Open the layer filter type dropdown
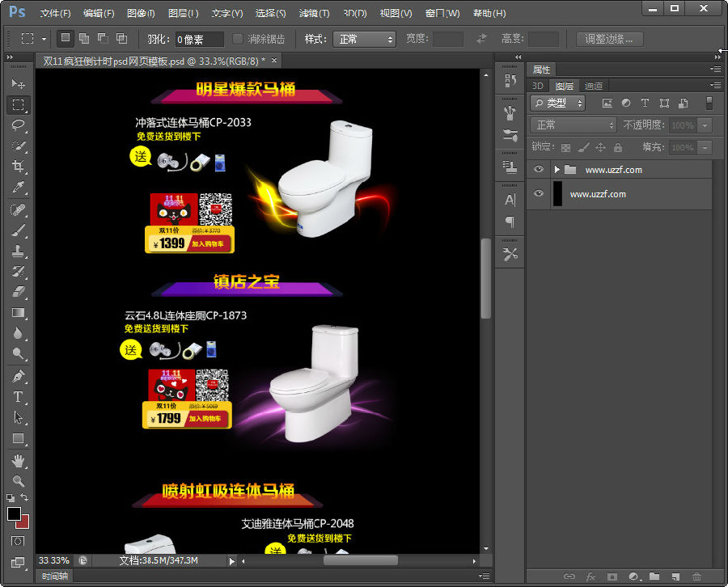 point(557,103)
